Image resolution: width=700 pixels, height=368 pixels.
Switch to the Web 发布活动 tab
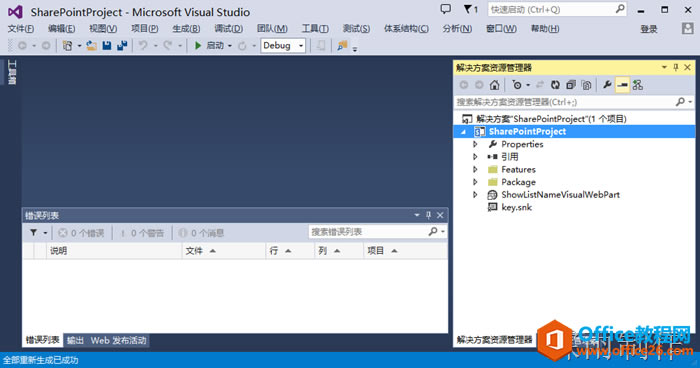click(x=118, y=340)
